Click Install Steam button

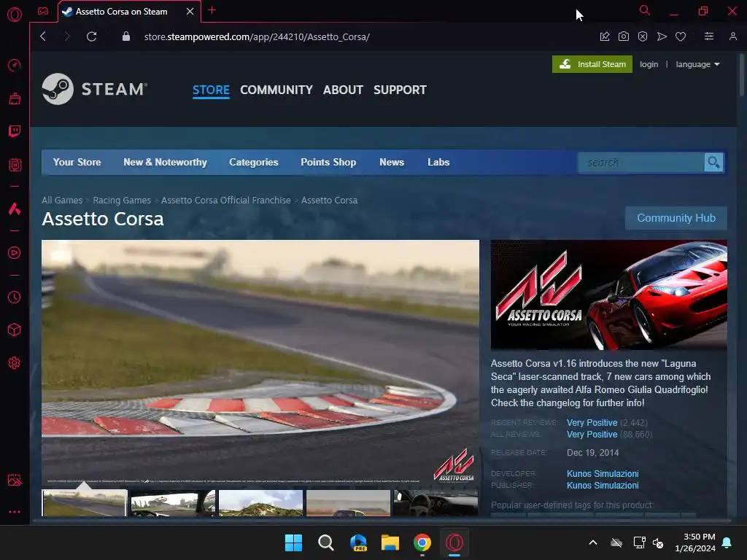click(x=592, y=64)
